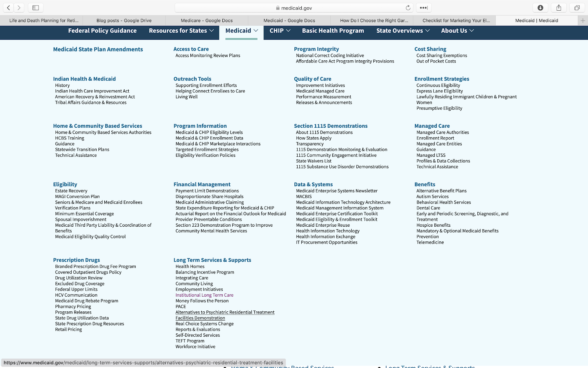Open Enrollment Strategies heading link
The height and width of the screenshot is (368, 588).
[442, 79]
